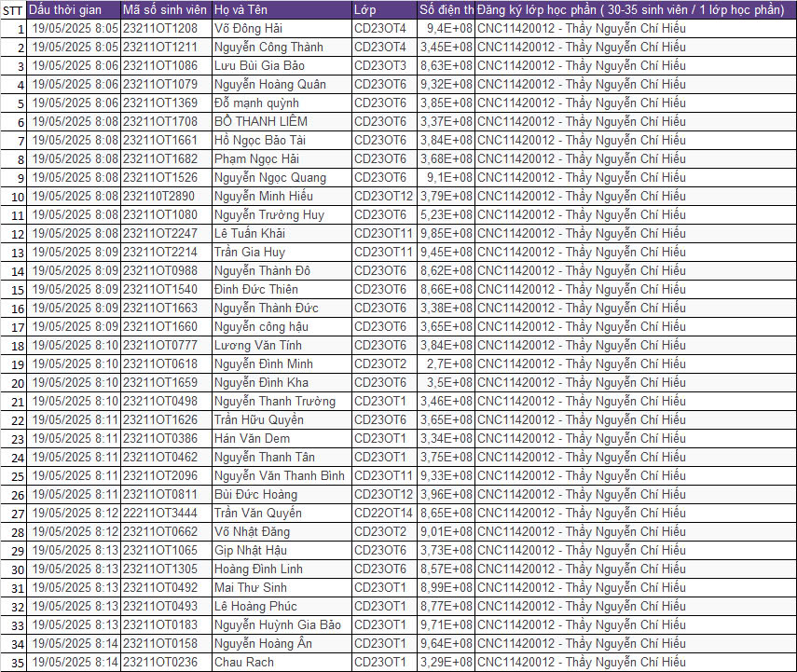The height and width of the screenshot is (672, 797).
Task: Click the name cell 'Nguyễn Hoàng Quân'
Action: (x=282, y=85)
